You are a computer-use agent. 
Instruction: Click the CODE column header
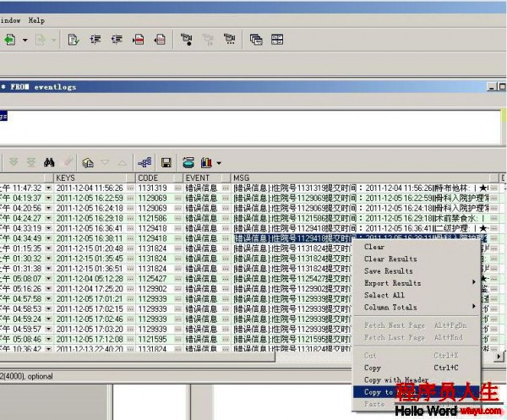point(155,177)
